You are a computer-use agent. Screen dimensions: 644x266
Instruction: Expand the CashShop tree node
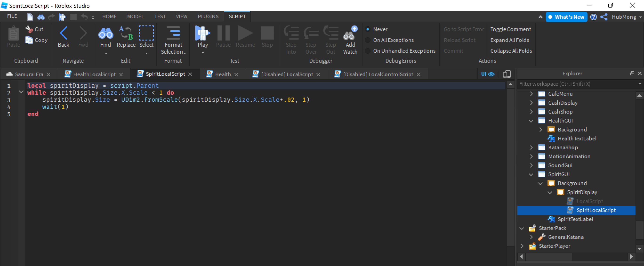531,112
